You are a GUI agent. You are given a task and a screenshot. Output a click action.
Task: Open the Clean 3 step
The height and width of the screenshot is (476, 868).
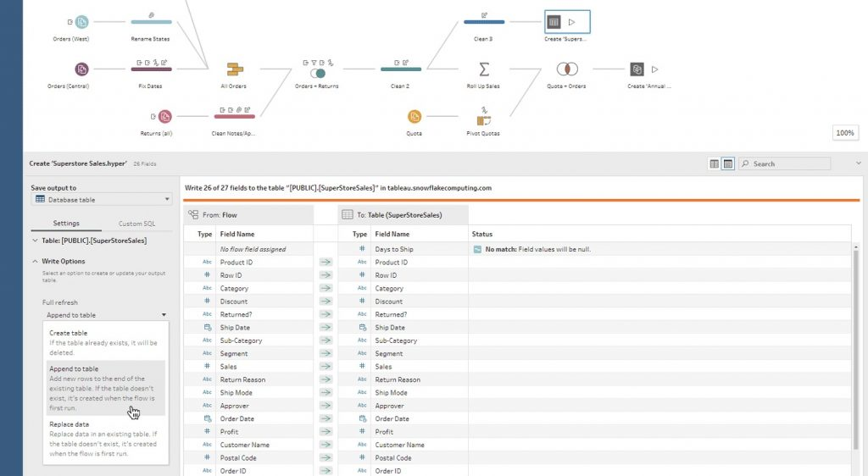484,22
